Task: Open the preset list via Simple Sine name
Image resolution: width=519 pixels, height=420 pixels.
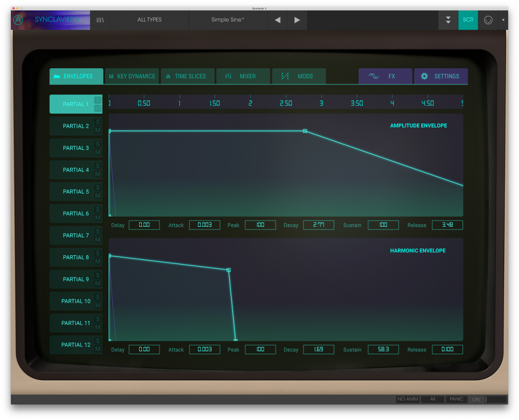Action: coord(228,20)
